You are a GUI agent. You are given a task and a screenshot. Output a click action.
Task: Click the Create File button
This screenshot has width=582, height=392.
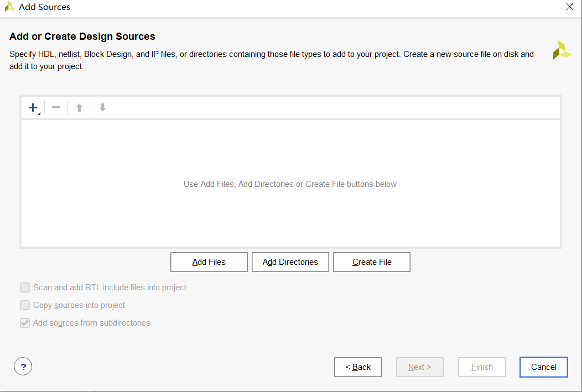pyautogui.click(x=372, y=262)
